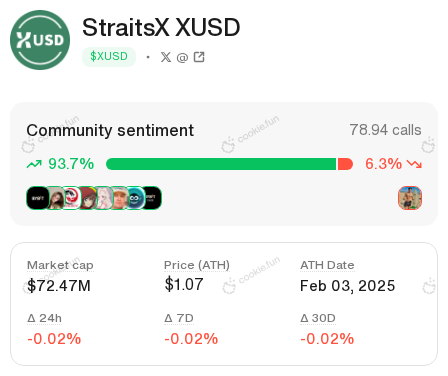This screenshot has width=448, height=376.
Task: Select the first black bullish caller avatar
Action: click(38, 198)
